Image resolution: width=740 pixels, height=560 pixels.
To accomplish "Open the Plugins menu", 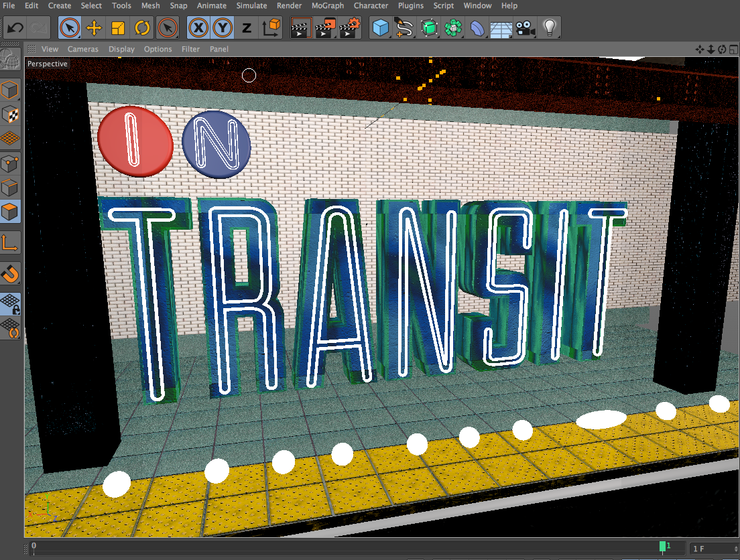I will [411, 5].
